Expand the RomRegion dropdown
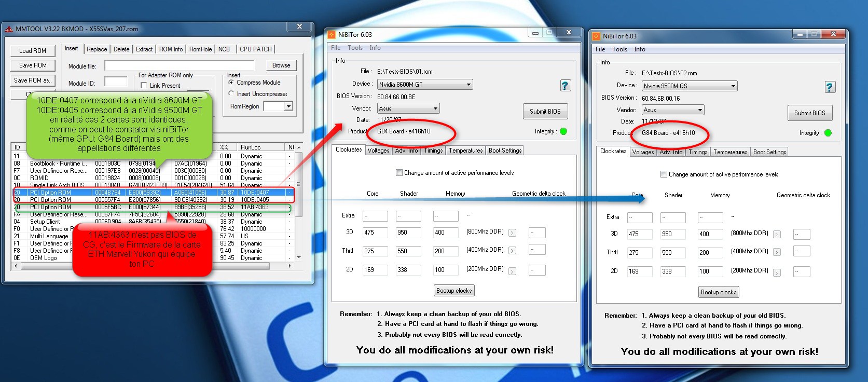 click(x=288, y=106)
